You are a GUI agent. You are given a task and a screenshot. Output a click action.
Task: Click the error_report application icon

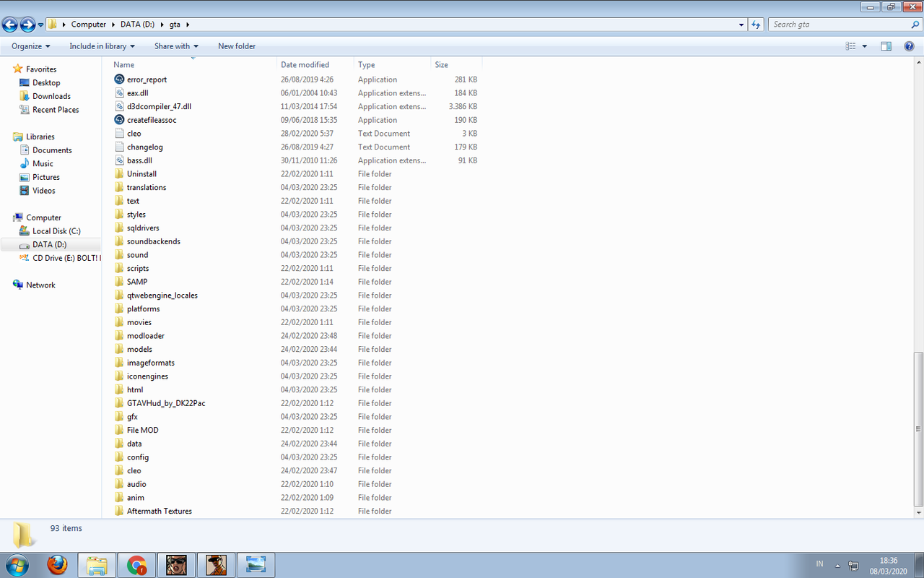point(119,79)
